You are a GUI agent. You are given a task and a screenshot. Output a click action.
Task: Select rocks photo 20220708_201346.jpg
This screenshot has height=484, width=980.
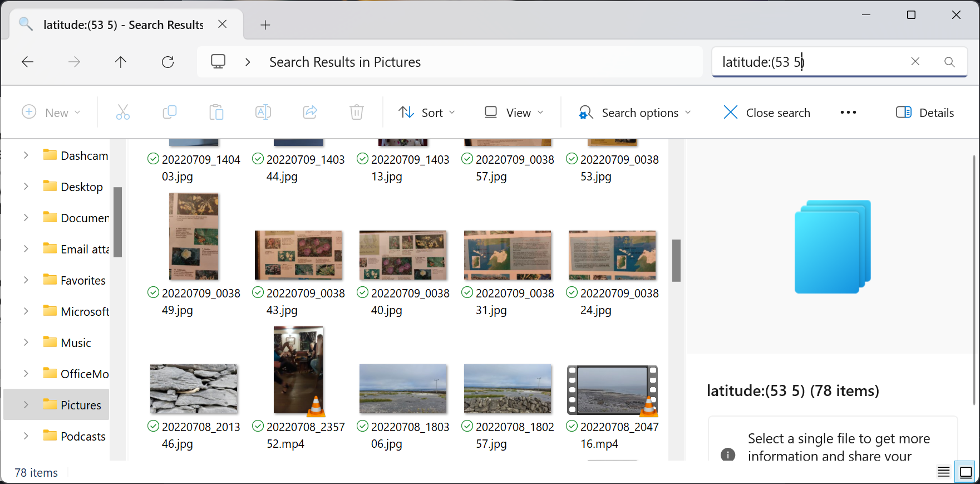(x=194, y=389)
